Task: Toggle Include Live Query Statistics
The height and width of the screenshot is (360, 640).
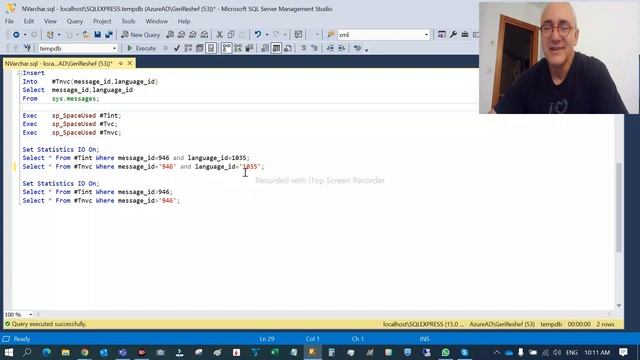Action: click(x=238, y=48)
